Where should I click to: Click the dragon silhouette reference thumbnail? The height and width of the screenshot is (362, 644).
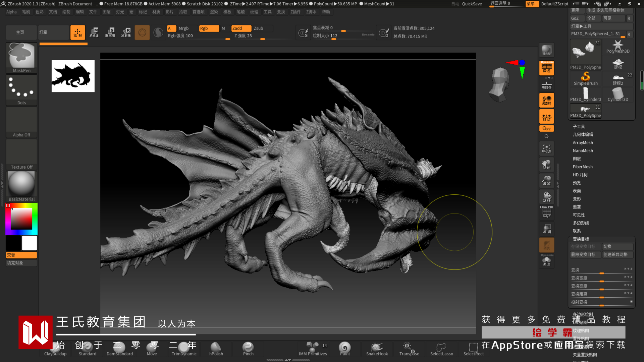coord(73,76)
